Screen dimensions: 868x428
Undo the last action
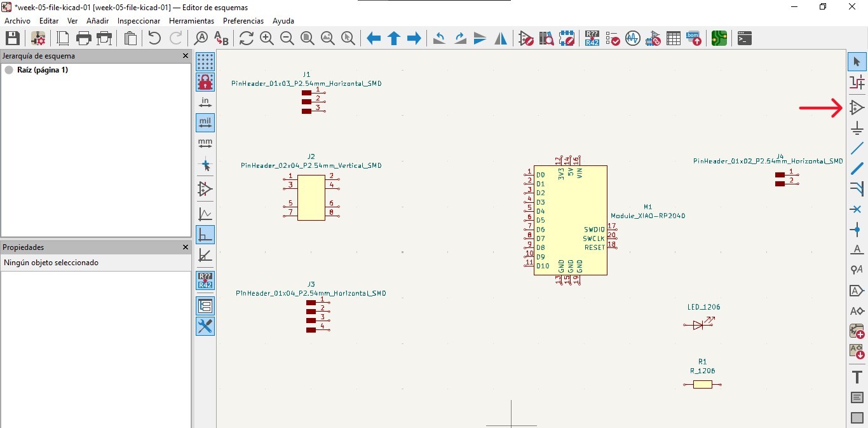[154, 38]
